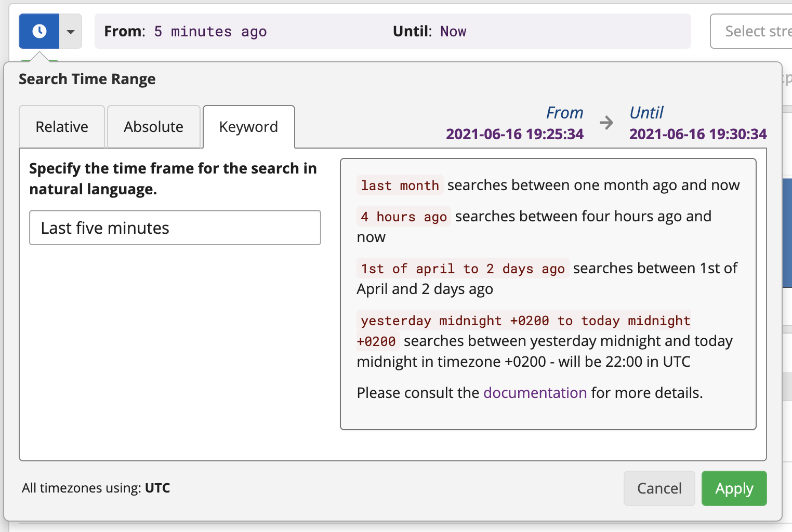This screenshot has width=792, height=532.
Task: Click the Apply button
Action: 734,488
